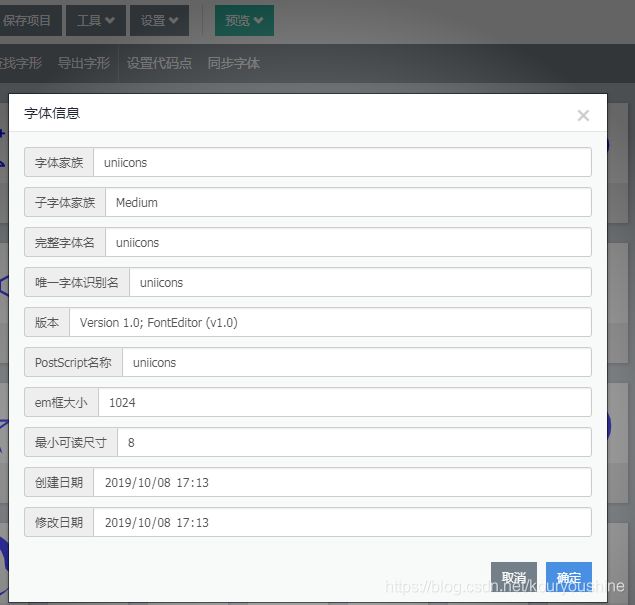The image size is (635, 605).
Task: Edit the 完整字体名 input field
Action: pos(348,242)
